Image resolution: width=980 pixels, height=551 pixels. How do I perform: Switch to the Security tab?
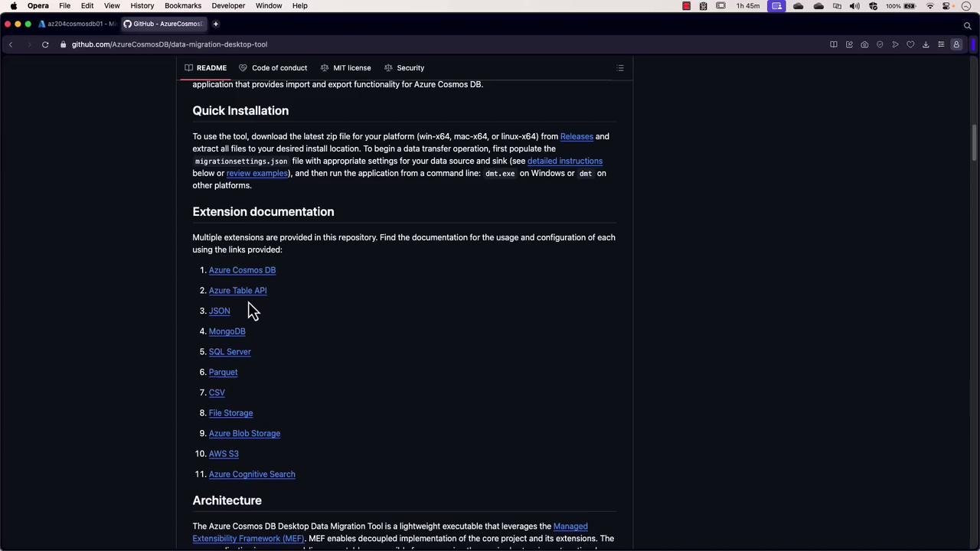pyautogui.click(x=404, y=68)
